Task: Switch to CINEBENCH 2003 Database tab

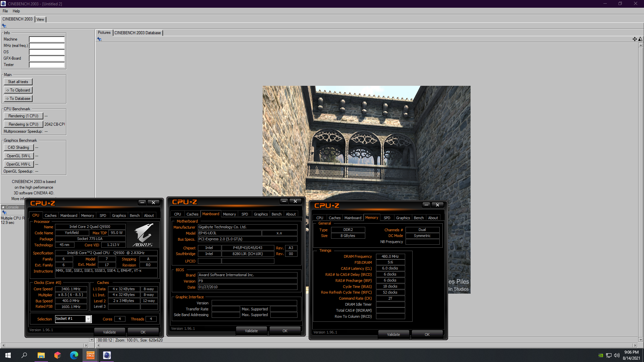Action: tap(138, 33)
